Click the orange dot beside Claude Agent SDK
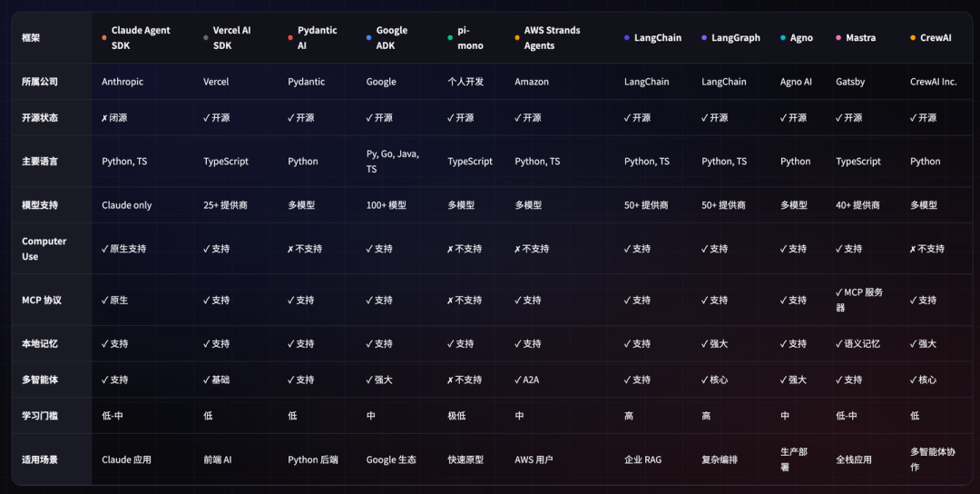 pos(103,37)
